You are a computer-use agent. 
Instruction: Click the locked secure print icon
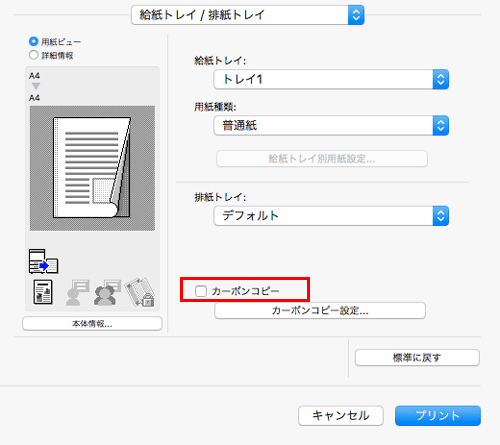click(x=140, y=292)
